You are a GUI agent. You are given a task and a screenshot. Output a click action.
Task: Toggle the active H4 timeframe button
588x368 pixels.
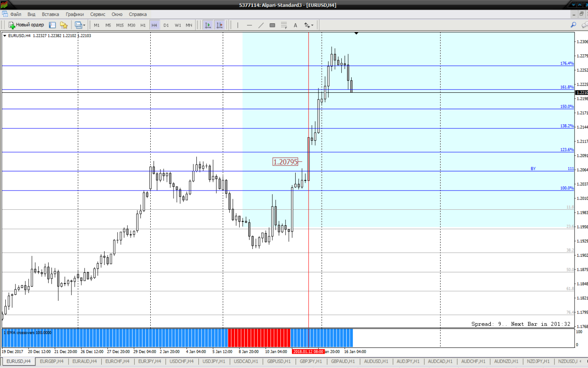pos(154,25)
